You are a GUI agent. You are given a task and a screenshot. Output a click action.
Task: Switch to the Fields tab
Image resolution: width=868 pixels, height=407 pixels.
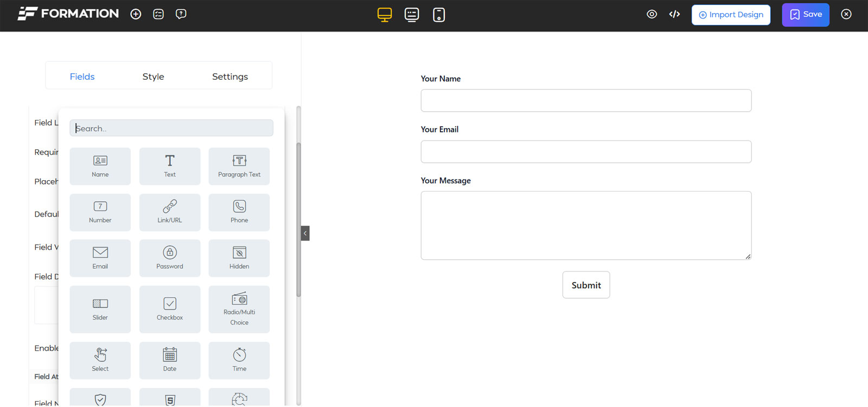[x=82, y=77]
